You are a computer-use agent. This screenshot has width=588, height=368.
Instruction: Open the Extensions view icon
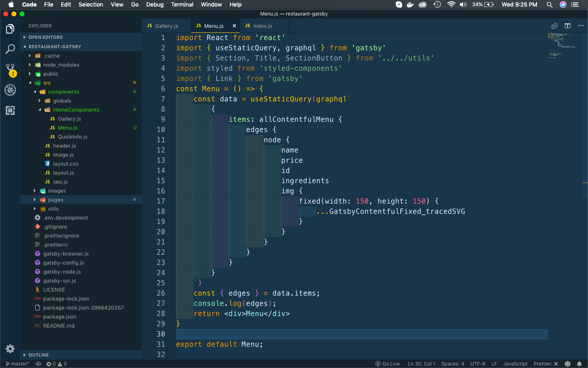[x=10, y=110]
